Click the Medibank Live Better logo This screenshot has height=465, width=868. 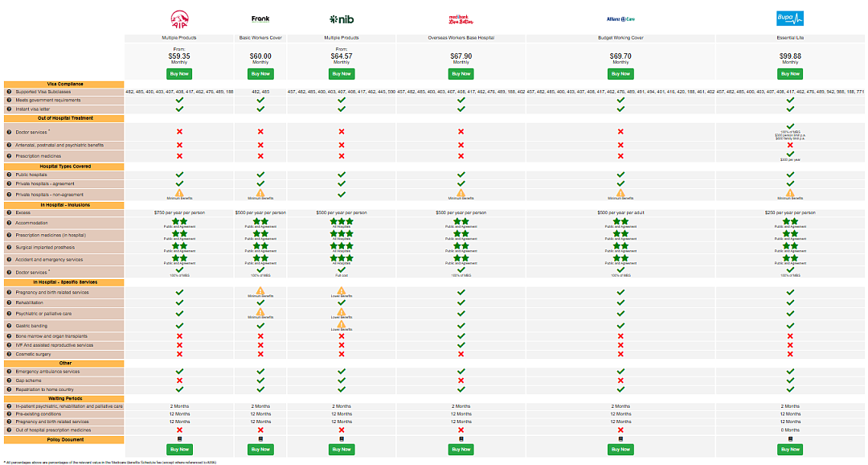pos(461,19)
